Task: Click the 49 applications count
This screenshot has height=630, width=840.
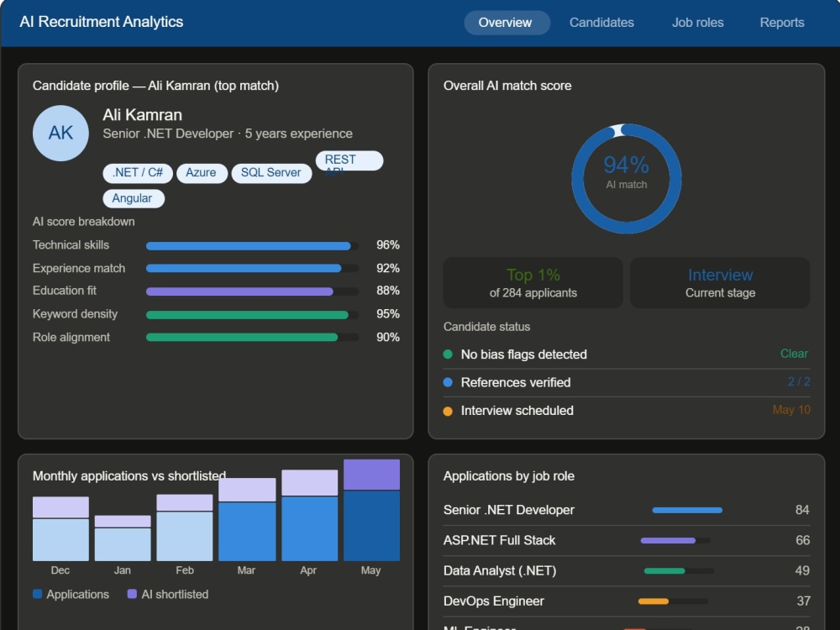Action: (x=802, y=570)
